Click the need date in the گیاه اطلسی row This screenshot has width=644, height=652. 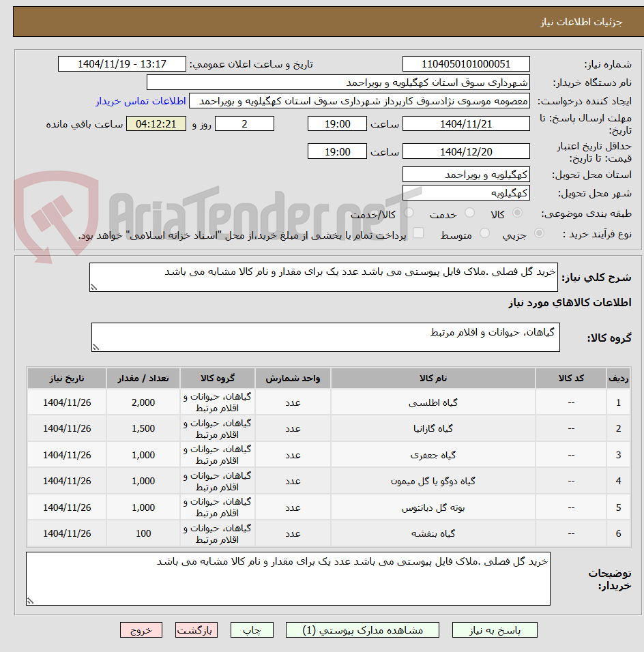tap(67, 402)
